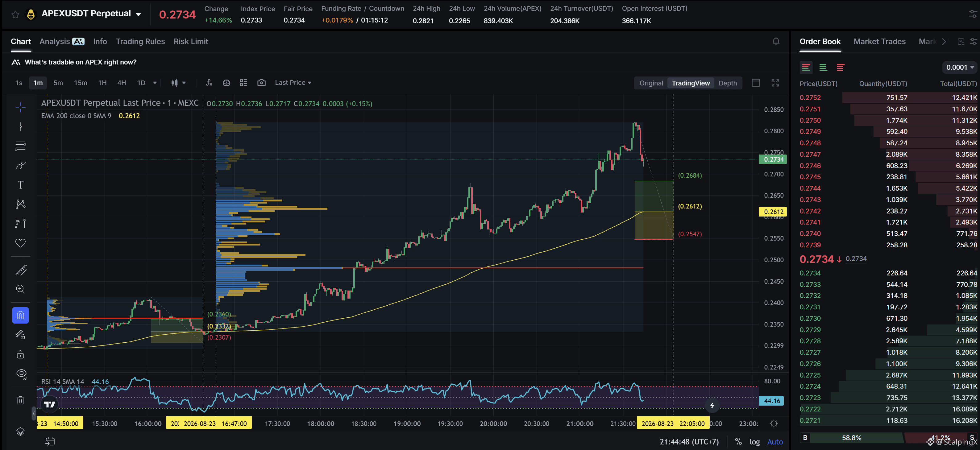
Task: Open the patterns drawing tool
Action: tap(21, 204)
